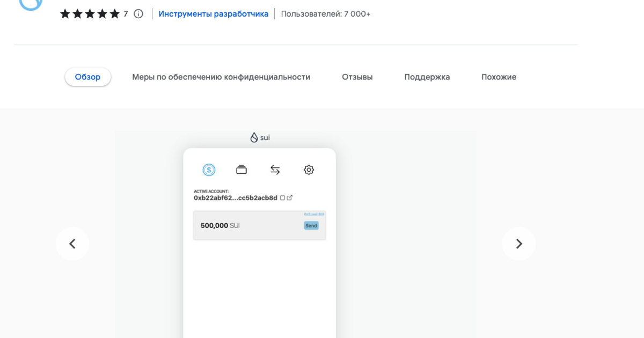Screen dimensions: 644x338
Task: Open the Отзывы tab
Action: pyautogui.click(x=357, y=77)
